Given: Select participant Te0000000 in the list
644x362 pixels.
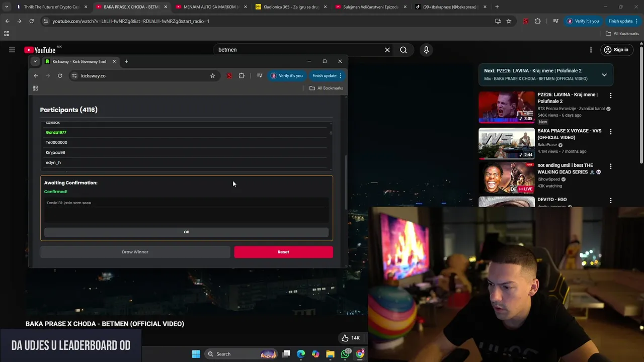Looking at the screenshot, I should click(56, 142).
